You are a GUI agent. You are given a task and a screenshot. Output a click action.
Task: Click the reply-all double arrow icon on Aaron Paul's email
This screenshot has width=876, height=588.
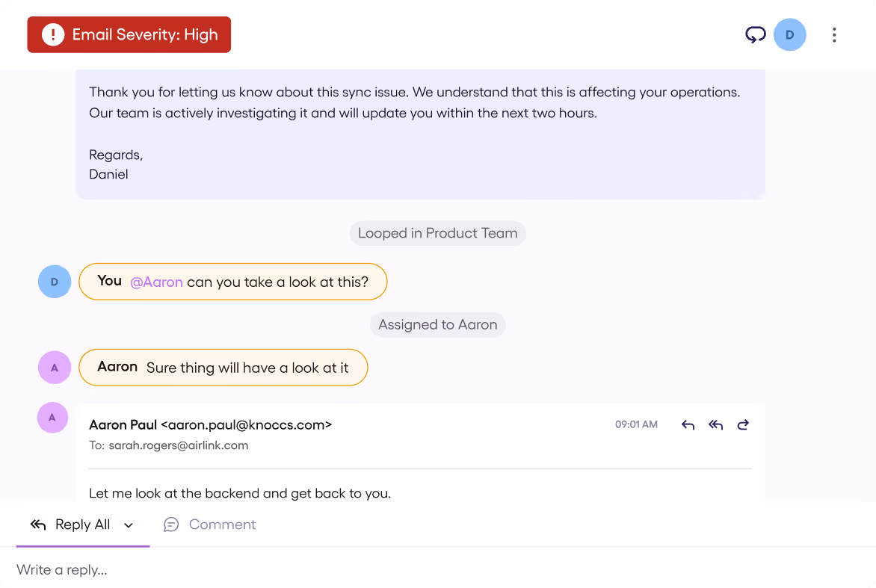click(x=715, y=425)
